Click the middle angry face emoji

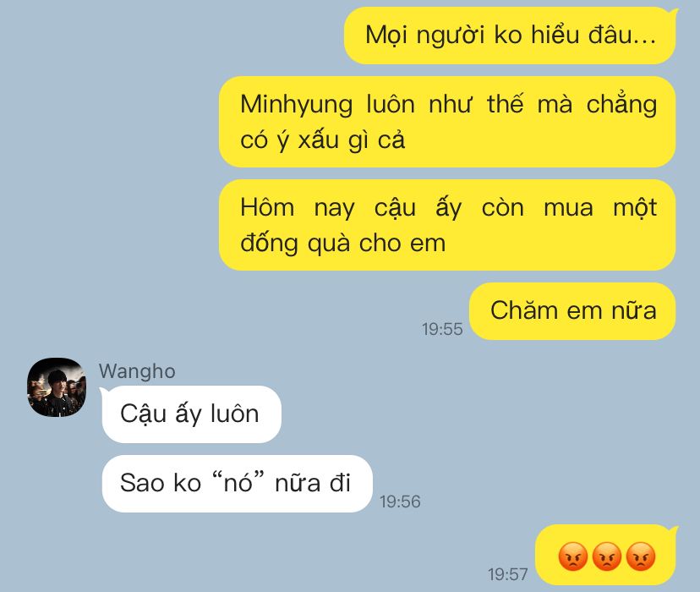(607, 556)
